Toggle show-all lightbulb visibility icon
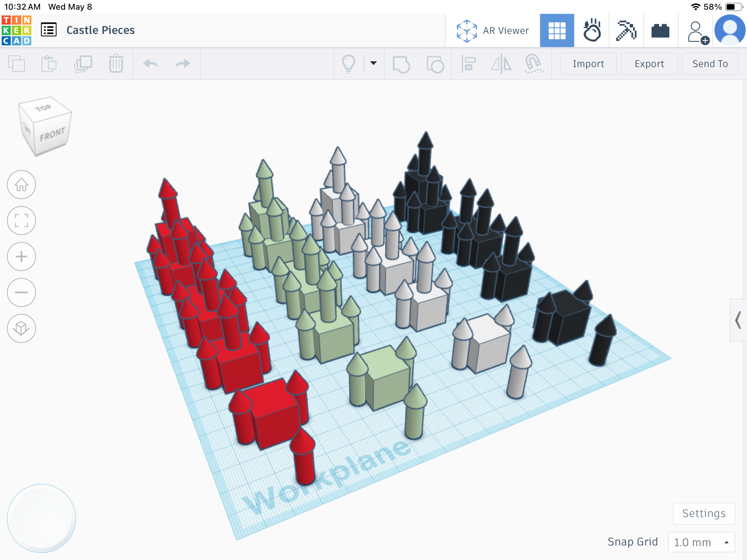747x560 pixels. pos(349,64)
